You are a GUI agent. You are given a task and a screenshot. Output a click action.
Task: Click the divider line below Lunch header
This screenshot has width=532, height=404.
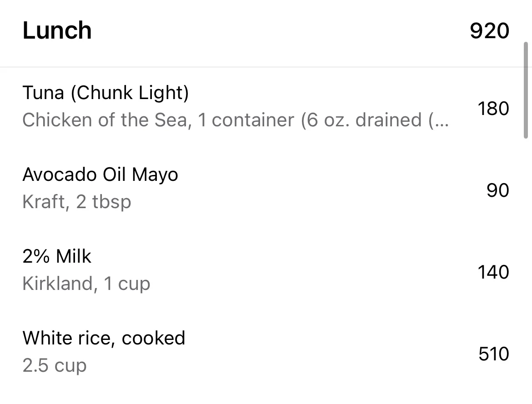click(x=266, y=67)
